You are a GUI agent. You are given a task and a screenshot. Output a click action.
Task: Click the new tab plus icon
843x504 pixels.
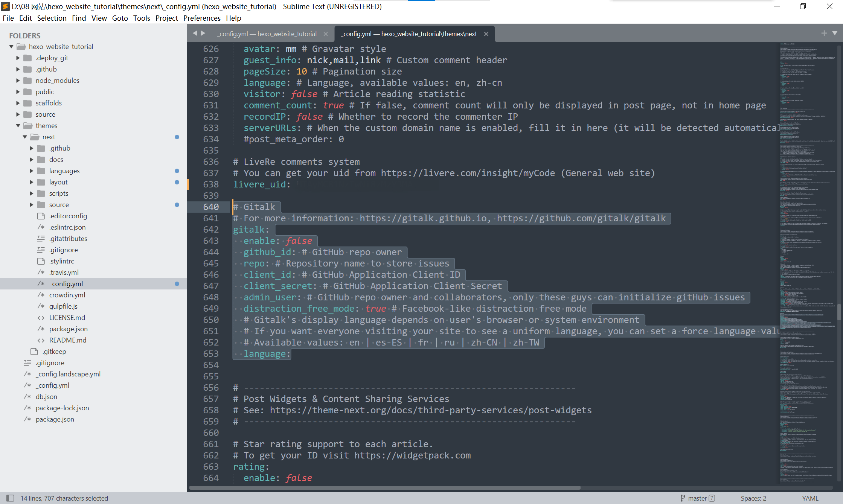pos(824,33)
